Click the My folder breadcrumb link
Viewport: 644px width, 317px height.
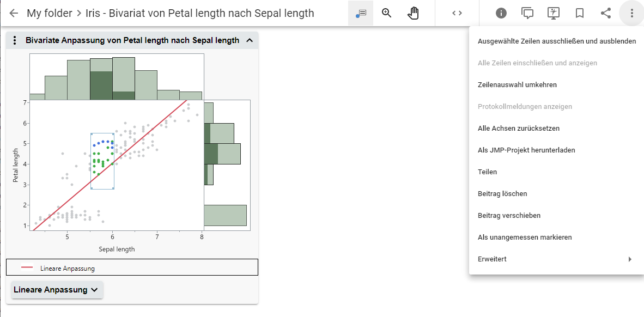(49, 13)
